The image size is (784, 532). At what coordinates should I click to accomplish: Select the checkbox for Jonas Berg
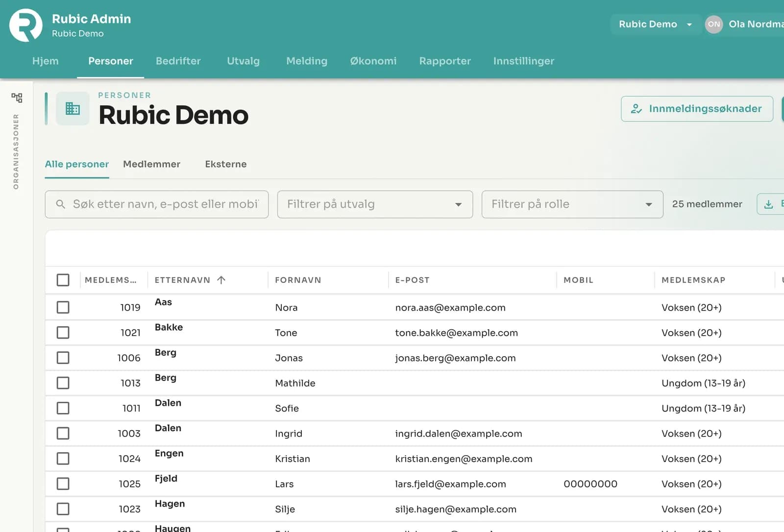coord(63,358)
